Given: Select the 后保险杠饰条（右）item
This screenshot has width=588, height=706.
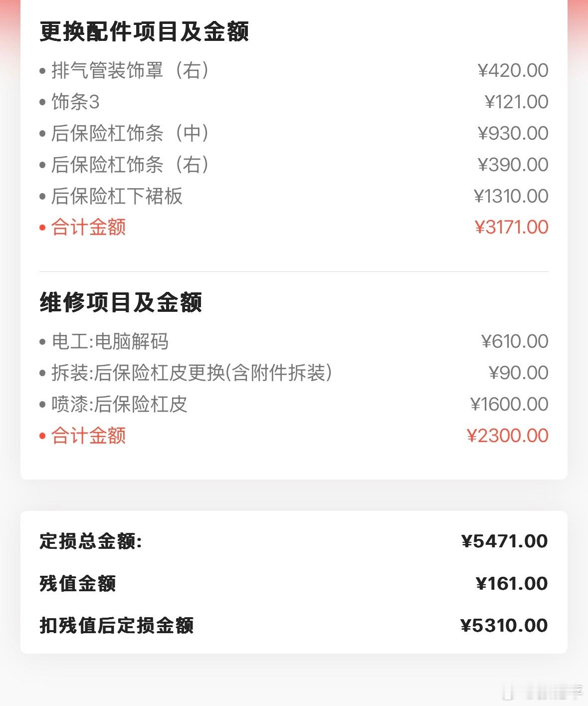Looking at the screenshot, I should tap(131, 165).
